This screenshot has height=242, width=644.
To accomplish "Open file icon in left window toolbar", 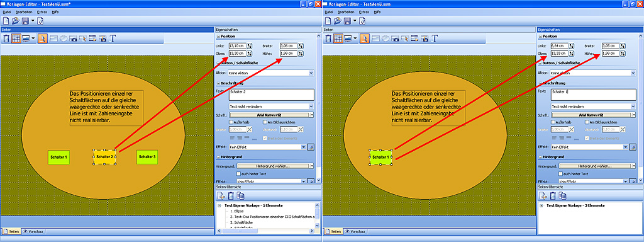I will [x=15, y=21].
